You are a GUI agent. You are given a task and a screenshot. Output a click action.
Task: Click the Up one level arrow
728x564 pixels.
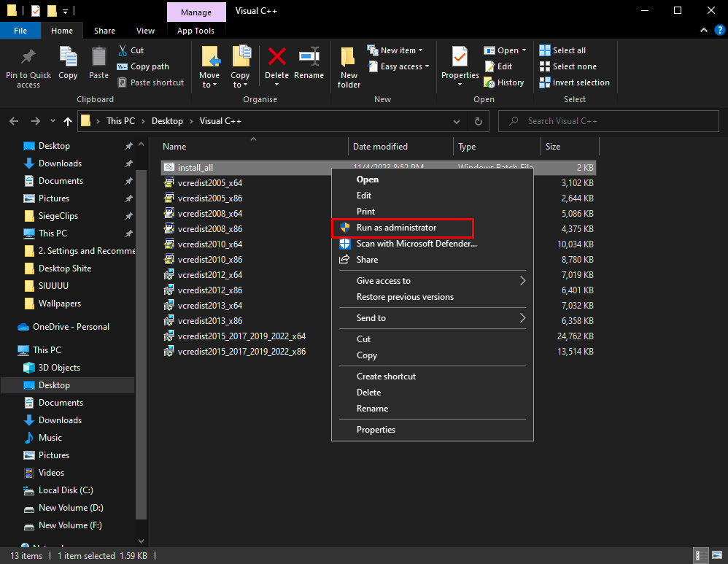click(68, 121)
